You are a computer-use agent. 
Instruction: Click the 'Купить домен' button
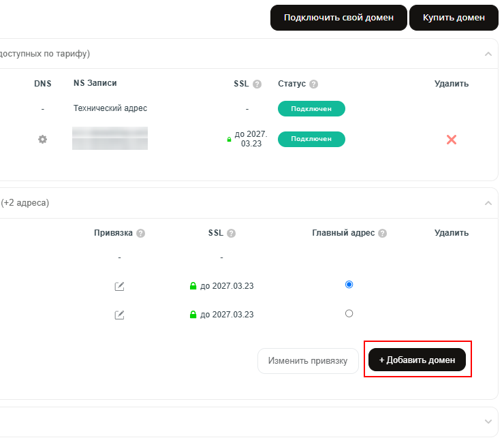[454, 18]
